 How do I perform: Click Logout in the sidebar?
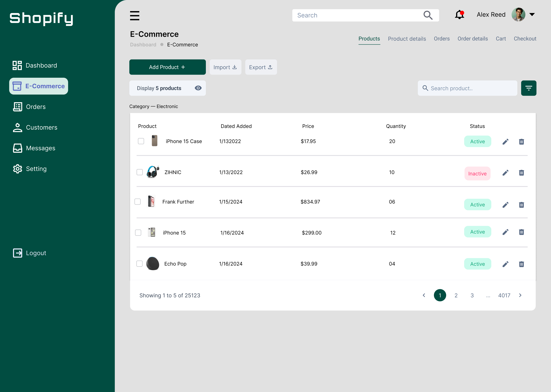[29, 253]
